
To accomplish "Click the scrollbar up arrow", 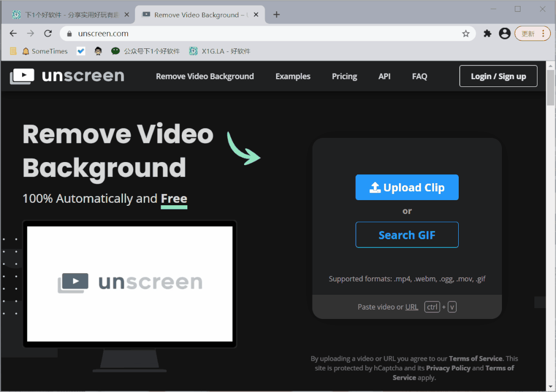I will point(550,65).
